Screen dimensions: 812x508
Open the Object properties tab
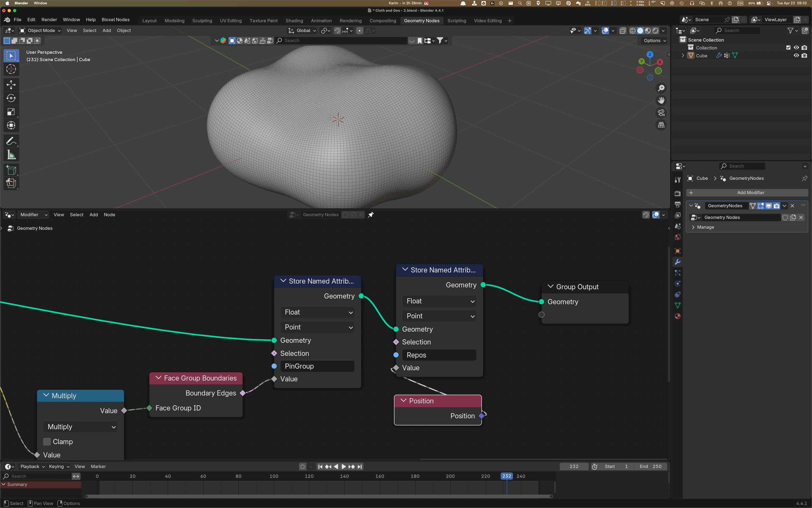(x=677, y=251)
